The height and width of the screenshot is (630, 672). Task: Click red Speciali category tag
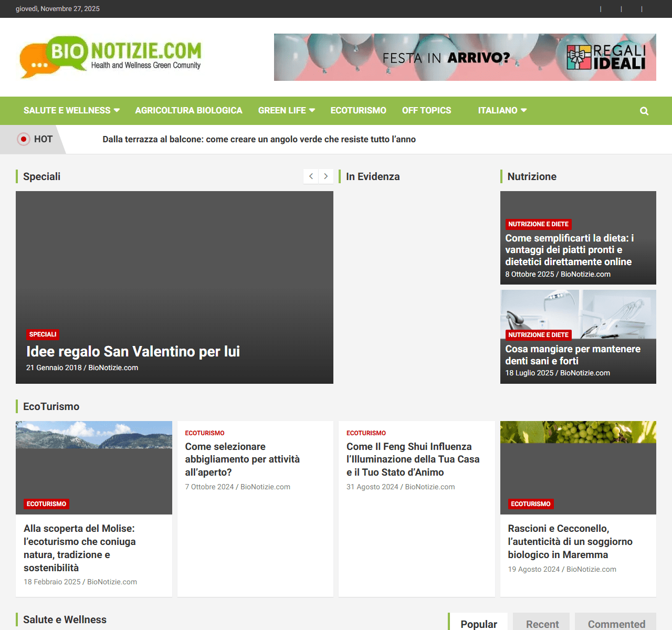[x=43, y=334]
